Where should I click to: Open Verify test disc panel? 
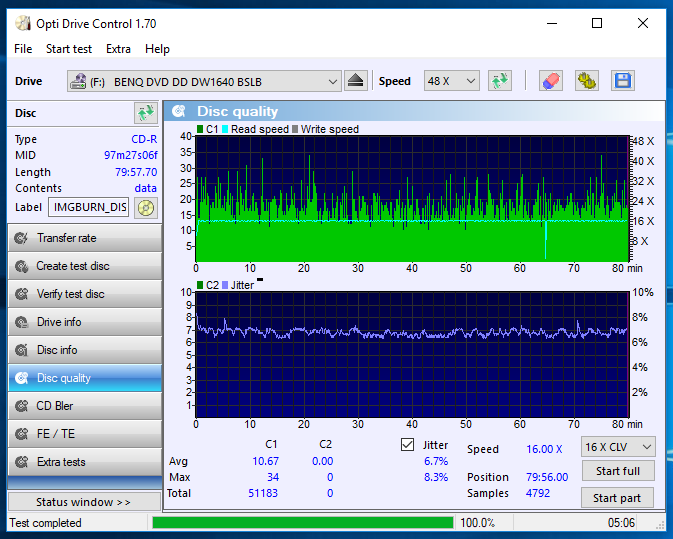(x=85, y=294)
